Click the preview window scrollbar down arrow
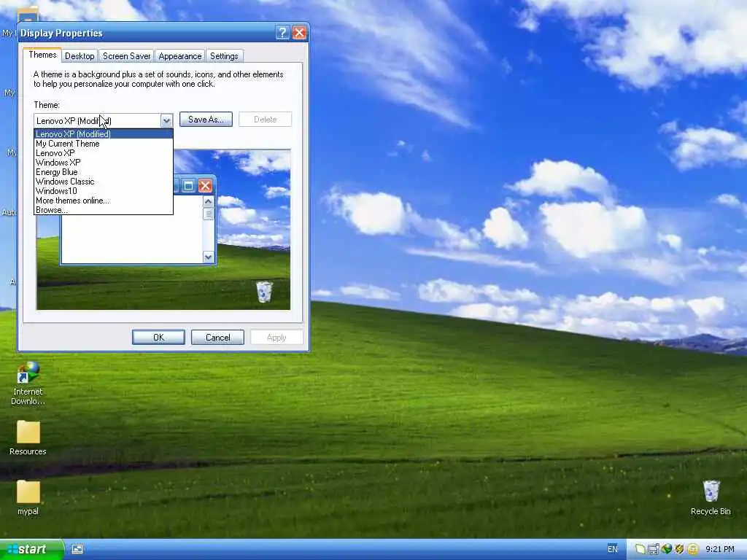Viewport: 747px width, 560px height. click(208, 257)
